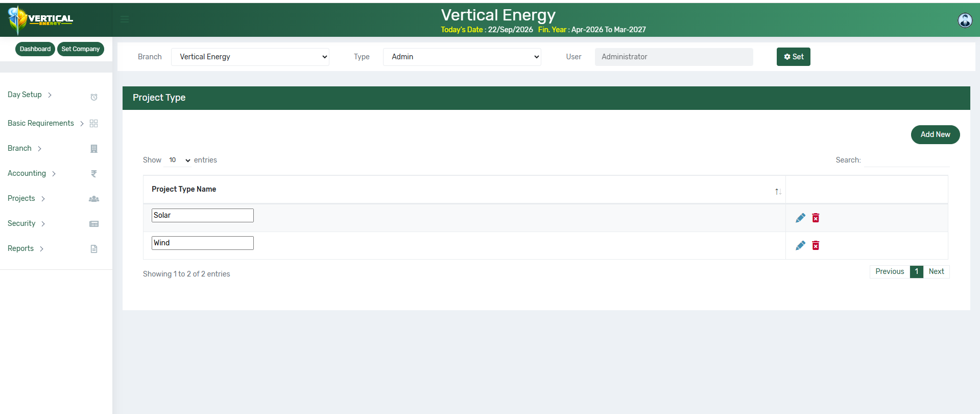Image resolution: width=980 pixels, height=414 pixels.
Task: Click the Accounting rupee icon
Action: pos(94,174)
